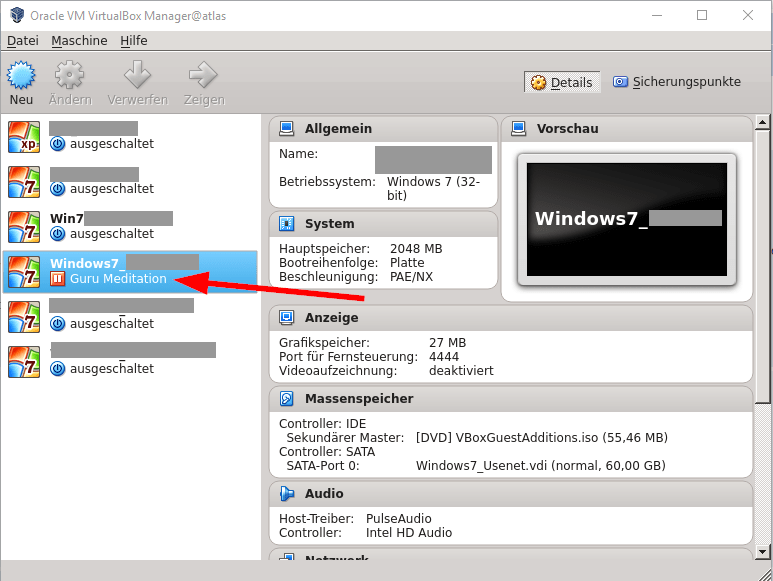The width and height of the screenshot is (773, 581).
Task: Click the System section chip icon
Action: click(x=286, y=224)
